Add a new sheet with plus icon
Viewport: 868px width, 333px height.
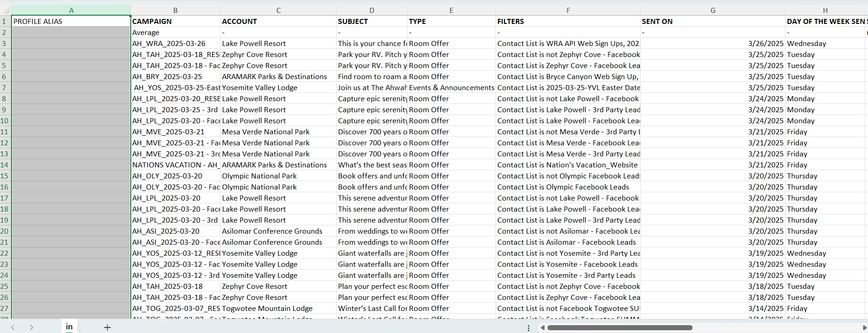click(107, 327)
